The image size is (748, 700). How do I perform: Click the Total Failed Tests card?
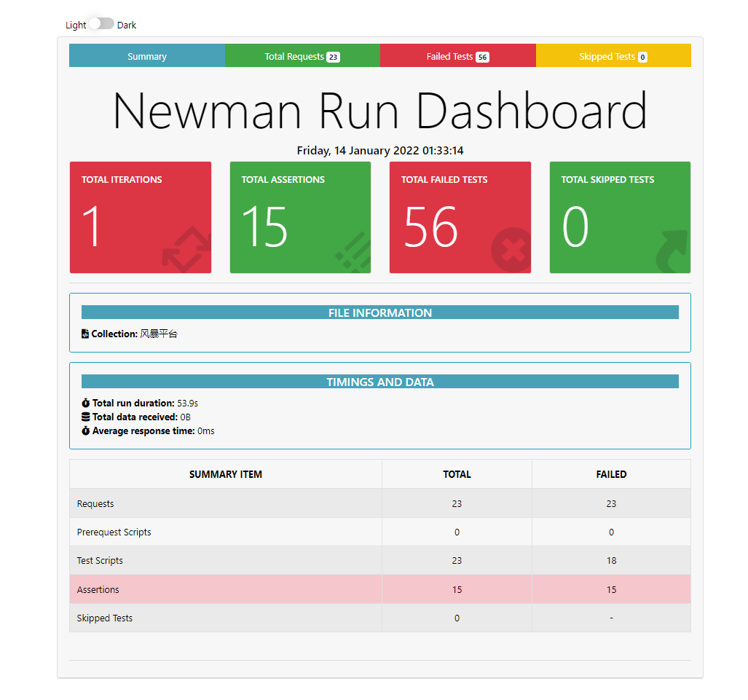[460, 218]
